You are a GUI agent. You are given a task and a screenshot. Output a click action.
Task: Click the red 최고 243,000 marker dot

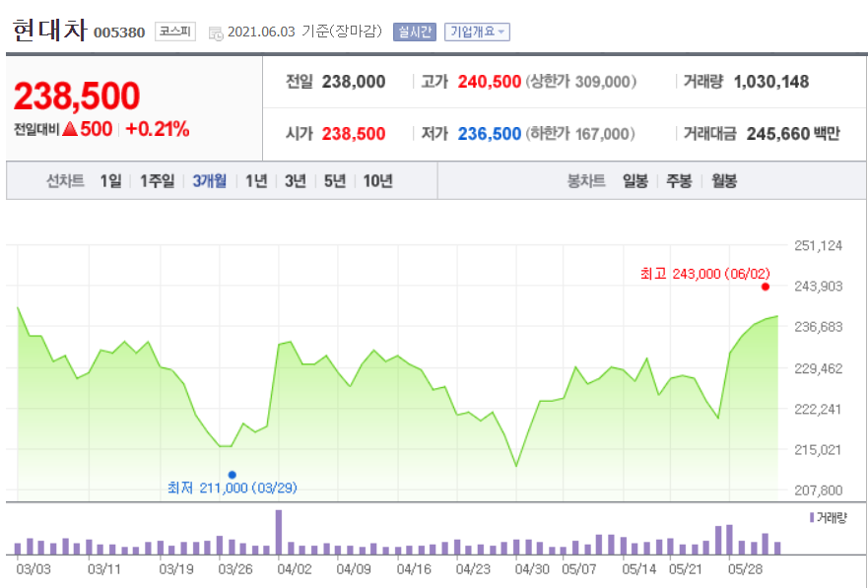765,287
